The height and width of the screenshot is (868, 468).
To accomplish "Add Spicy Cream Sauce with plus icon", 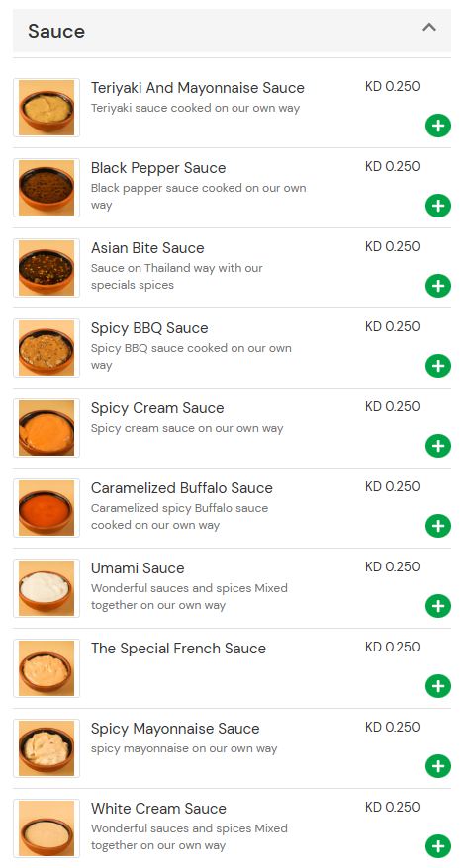I will click(x=438, y=446).
